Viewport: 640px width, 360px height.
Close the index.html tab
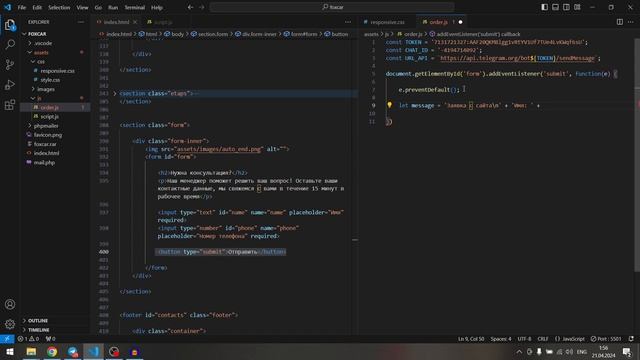(x=135, y=22)
